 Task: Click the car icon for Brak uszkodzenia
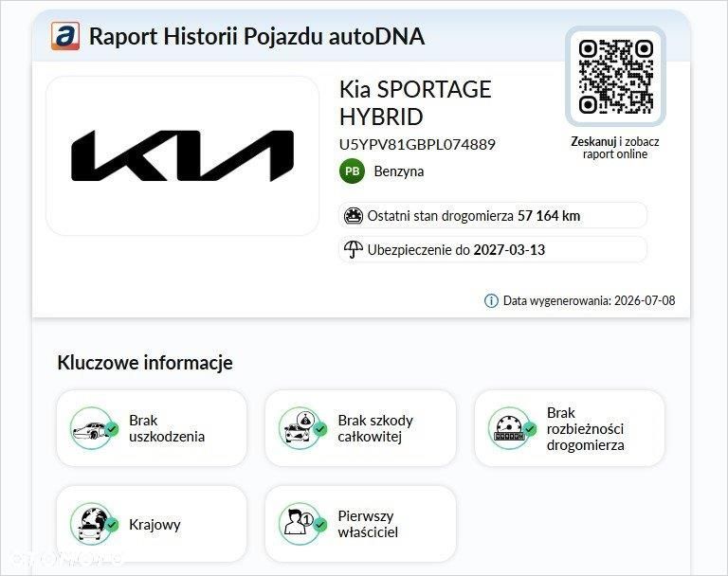93,428
